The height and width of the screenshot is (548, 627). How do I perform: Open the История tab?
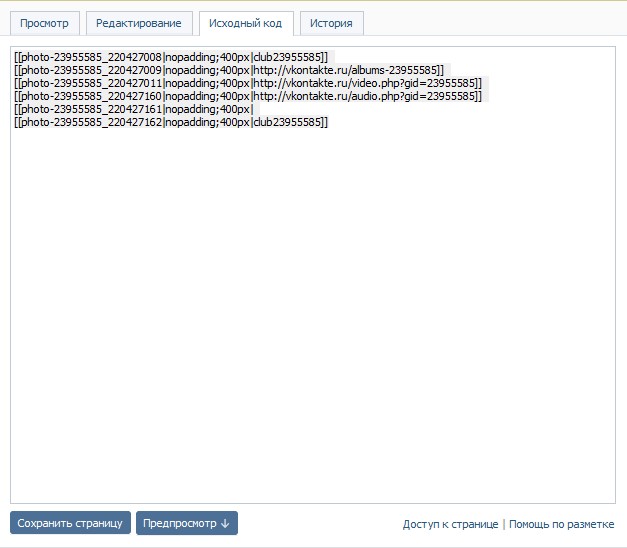[331, 24]
